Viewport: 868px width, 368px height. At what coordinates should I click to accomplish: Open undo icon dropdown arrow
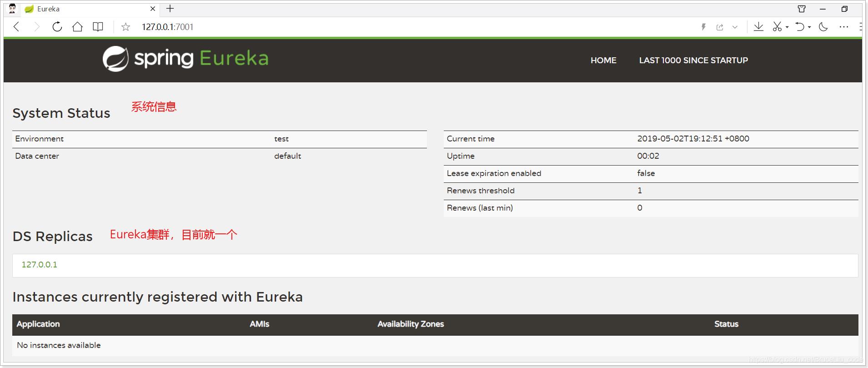pos(809,27)
